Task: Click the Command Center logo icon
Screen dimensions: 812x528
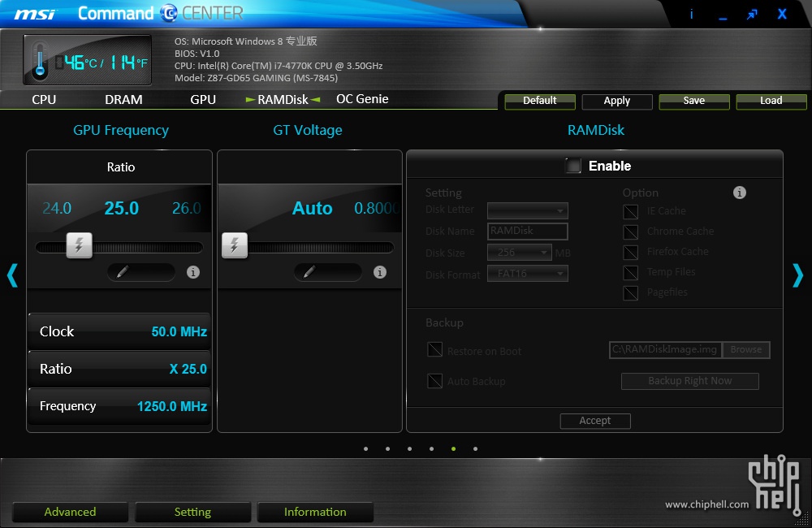Action: pos(169,13)
